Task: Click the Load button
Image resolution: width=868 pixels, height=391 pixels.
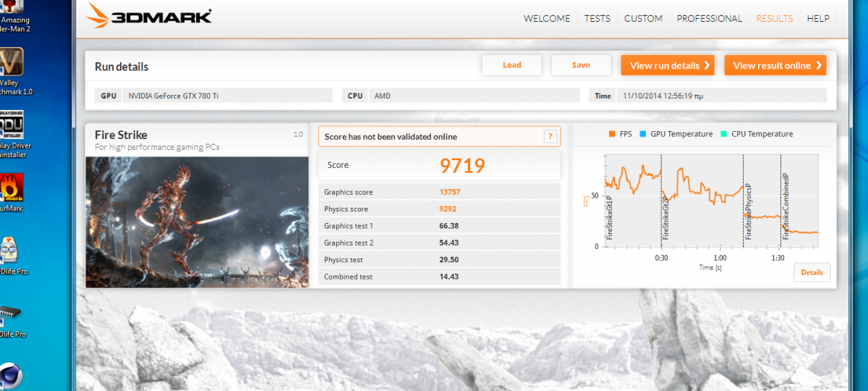Action: pyautogui.click(x=512, y=65)
